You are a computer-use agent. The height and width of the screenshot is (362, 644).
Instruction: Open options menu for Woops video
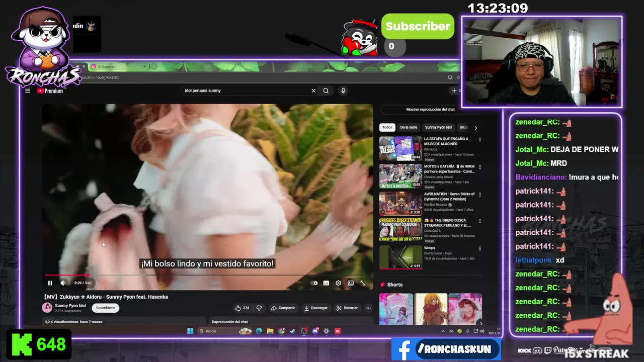click(x=479, y=248)
